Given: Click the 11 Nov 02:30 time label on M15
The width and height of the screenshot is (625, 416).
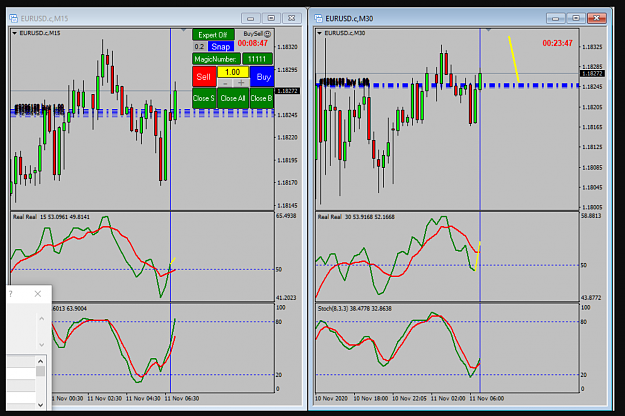Looking at the screenshot, I should (x=105, y=398).
